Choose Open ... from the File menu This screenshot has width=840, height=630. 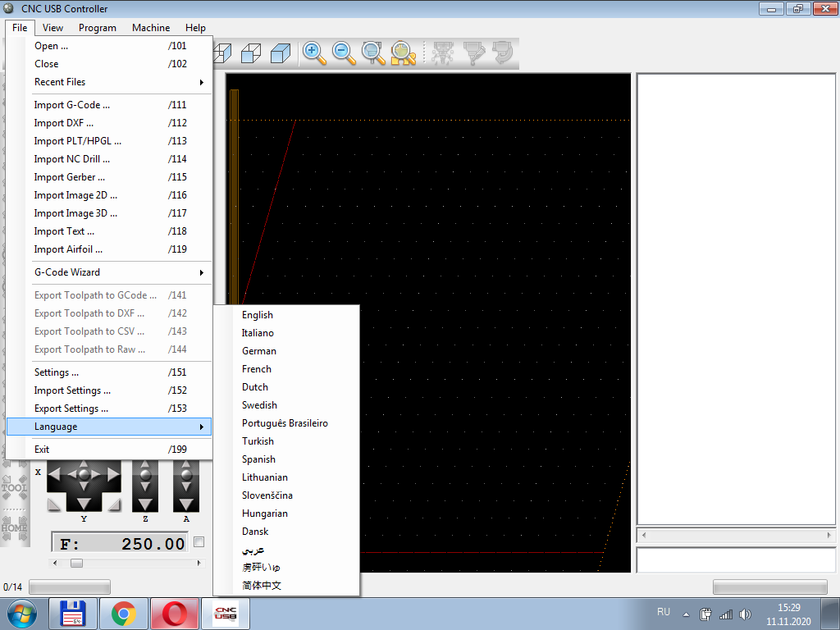110,46
